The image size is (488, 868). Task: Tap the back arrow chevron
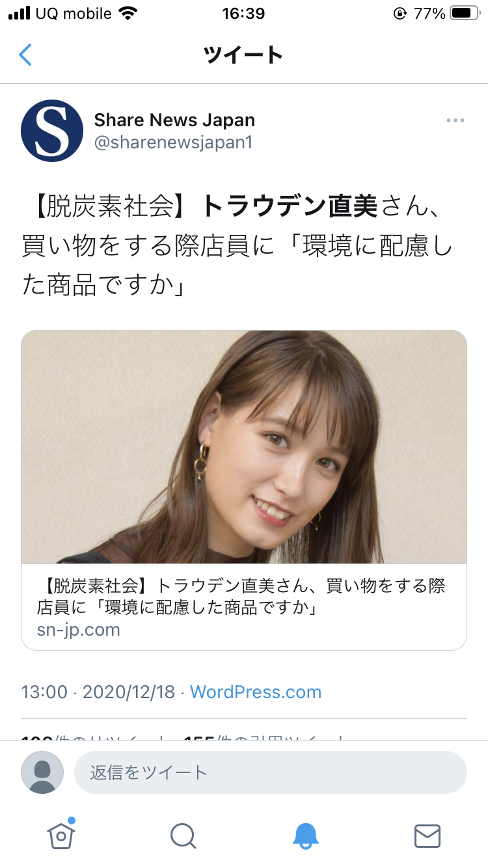click(x=25, y=55)
